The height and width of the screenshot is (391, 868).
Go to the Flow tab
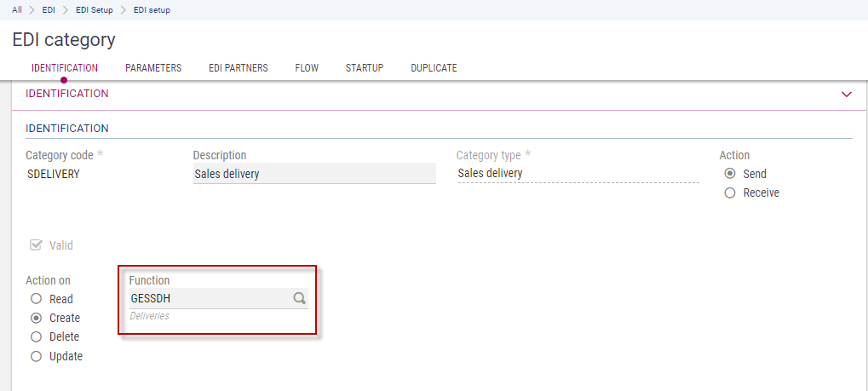(x=307, y=68)
